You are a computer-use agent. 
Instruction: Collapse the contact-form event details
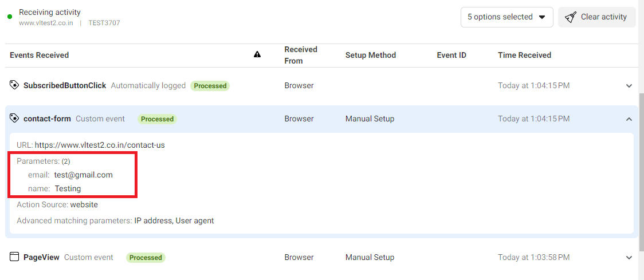click(629, 119)
